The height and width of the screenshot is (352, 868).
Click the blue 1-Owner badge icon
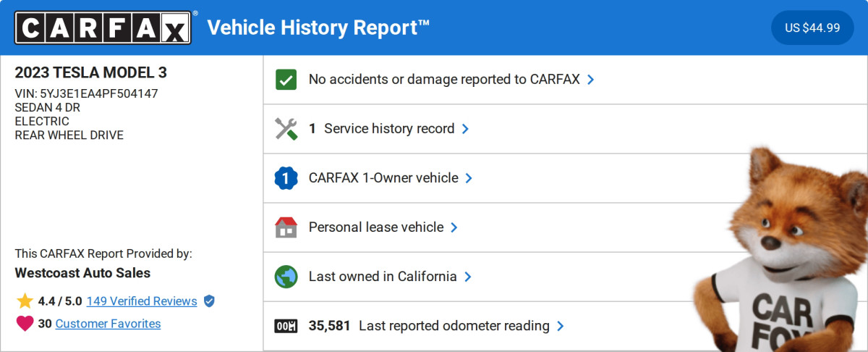tap(286, 178)
